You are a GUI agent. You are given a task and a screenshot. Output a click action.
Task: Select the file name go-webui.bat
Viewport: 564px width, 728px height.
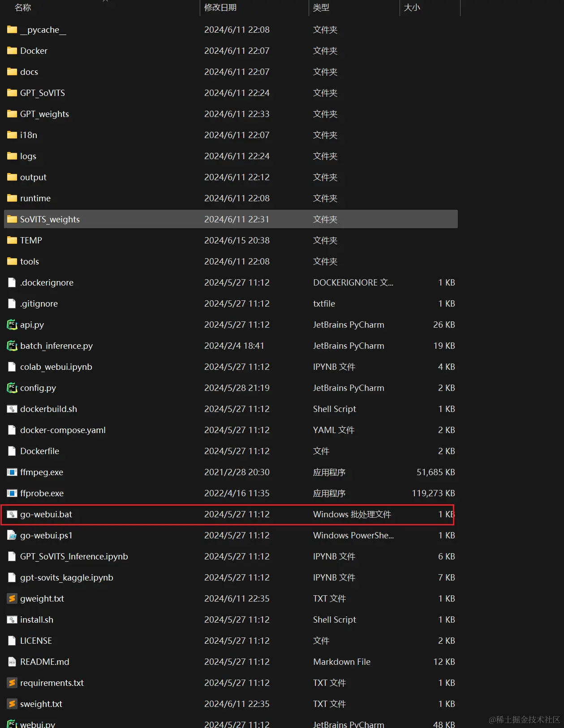[46, 514]
